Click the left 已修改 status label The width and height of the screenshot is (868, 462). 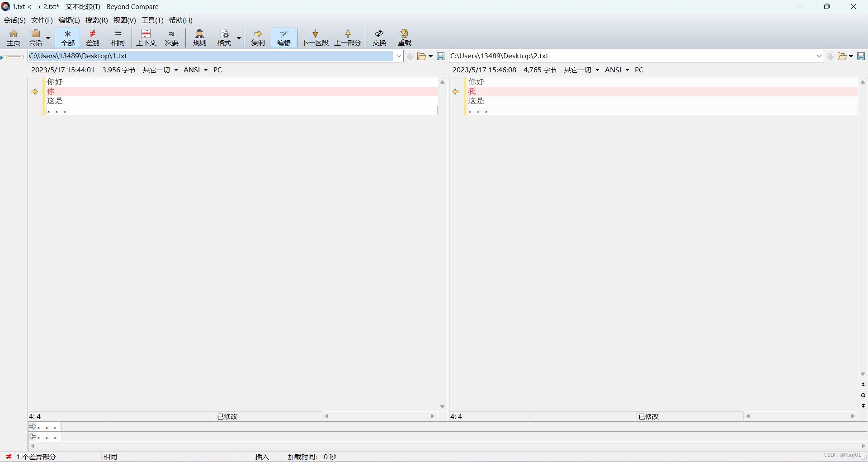click(227, 417)
